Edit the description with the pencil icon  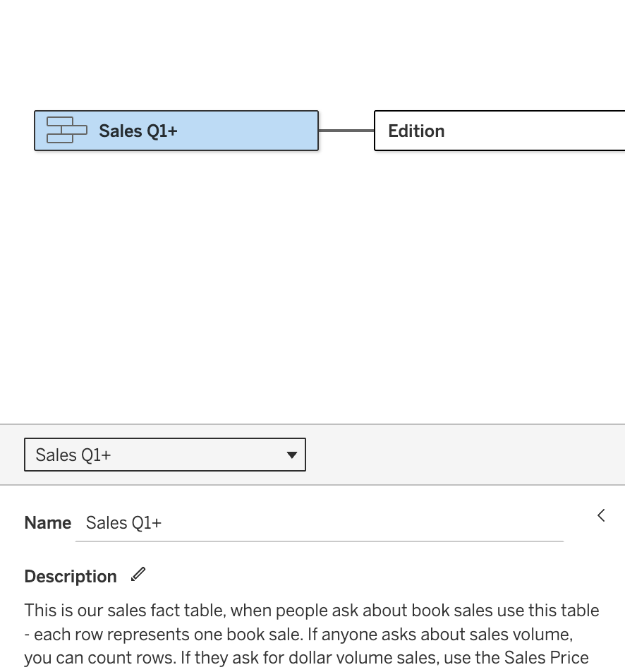[x=138, y=575]
